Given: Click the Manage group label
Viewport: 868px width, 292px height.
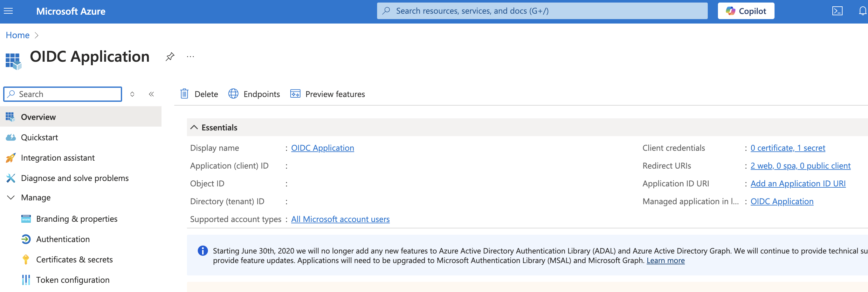Looking at the screenshot, I should (36, 198).
